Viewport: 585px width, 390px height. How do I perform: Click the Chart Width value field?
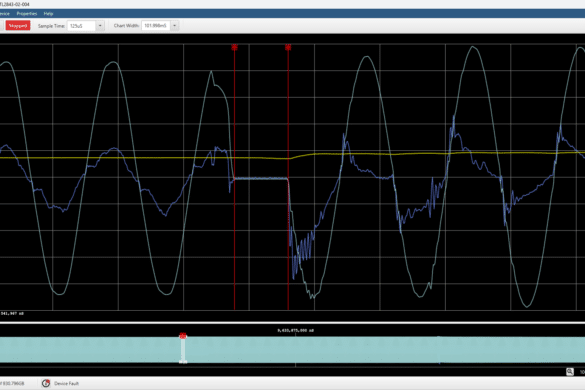click(x=156, y=26)
